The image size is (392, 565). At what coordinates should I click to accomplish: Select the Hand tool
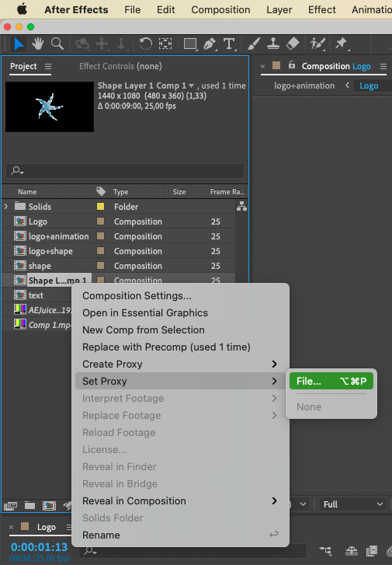37,44
